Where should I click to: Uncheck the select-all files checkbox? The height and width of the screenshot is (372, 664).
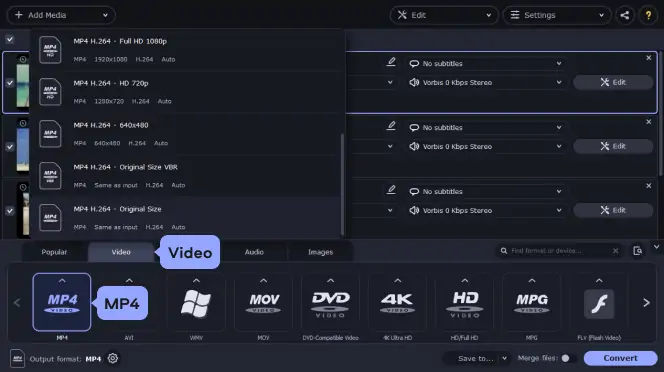tap(10, 39)
